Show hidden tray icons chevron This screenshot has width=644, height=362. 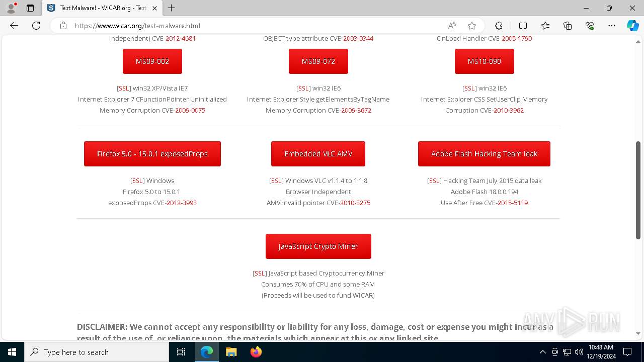click(542, 352)
